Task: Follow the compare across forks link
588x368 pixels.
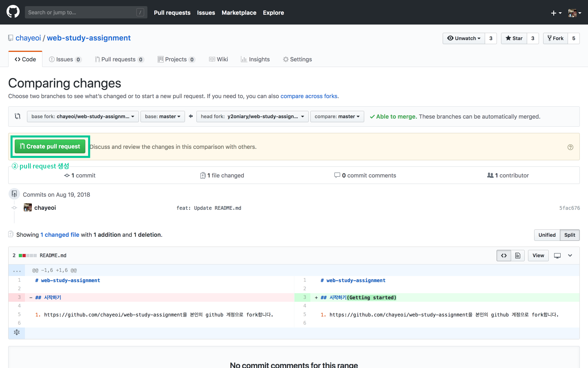Action: coord(309,96)
